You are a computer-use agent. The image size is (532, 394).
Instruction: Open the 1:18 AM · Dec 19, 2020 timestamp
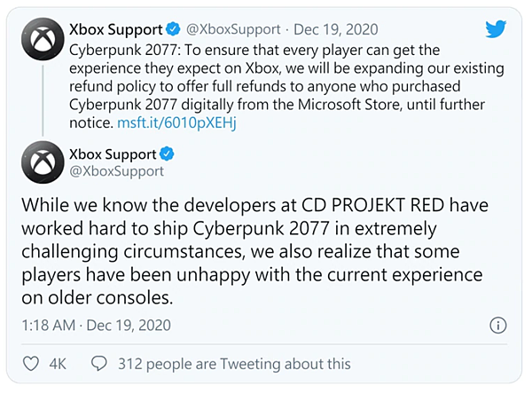tap(97, 325)
